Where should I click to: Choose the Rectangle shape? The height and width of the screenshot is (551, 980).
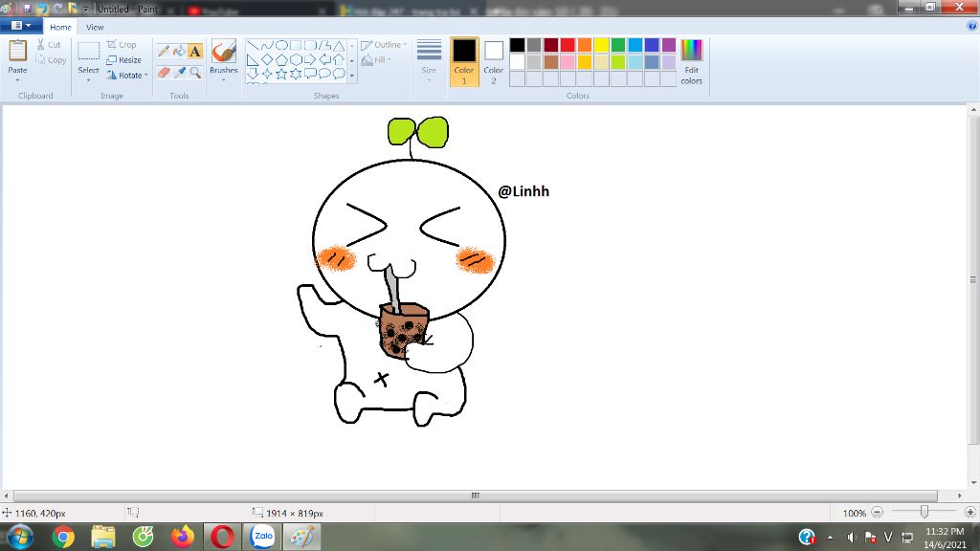click(296, 45)
